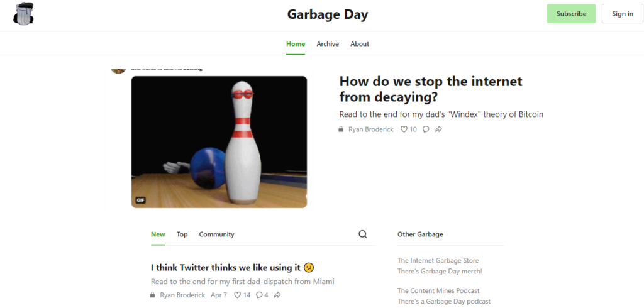Open The Content Mines Podcast link
This screenshot has width=644, height=308.
point(438,290)
